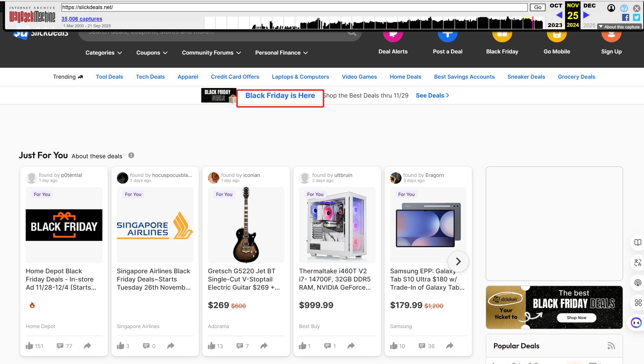644x364 pixels.
Task: Expand About this capture
Action: coord(619,27)
